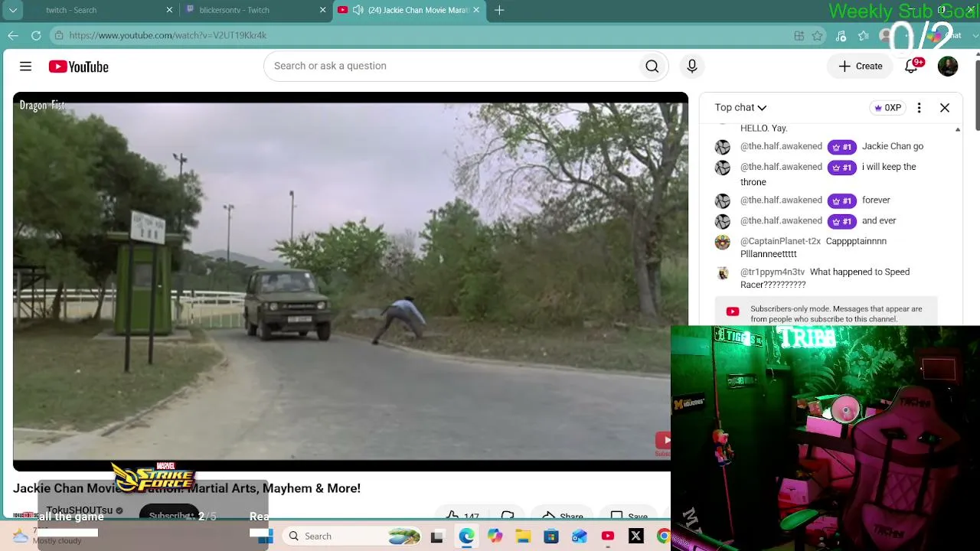Screen dimensions: 980x551
Task: Click the split screen icon in address bar
Action: point(799,35)
